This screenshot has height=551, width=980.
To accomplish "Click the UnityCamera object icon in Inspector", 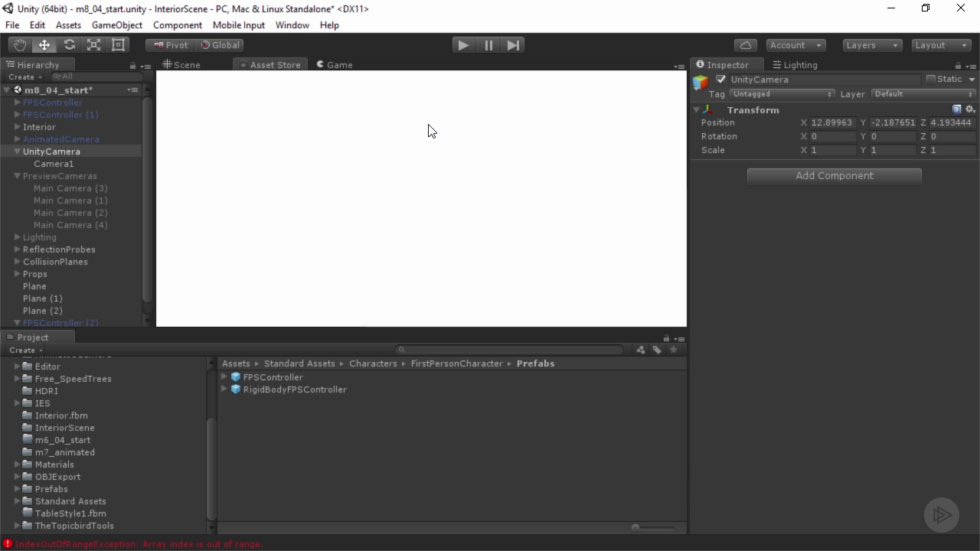I will pyautogui.click(x=701, y=83).
